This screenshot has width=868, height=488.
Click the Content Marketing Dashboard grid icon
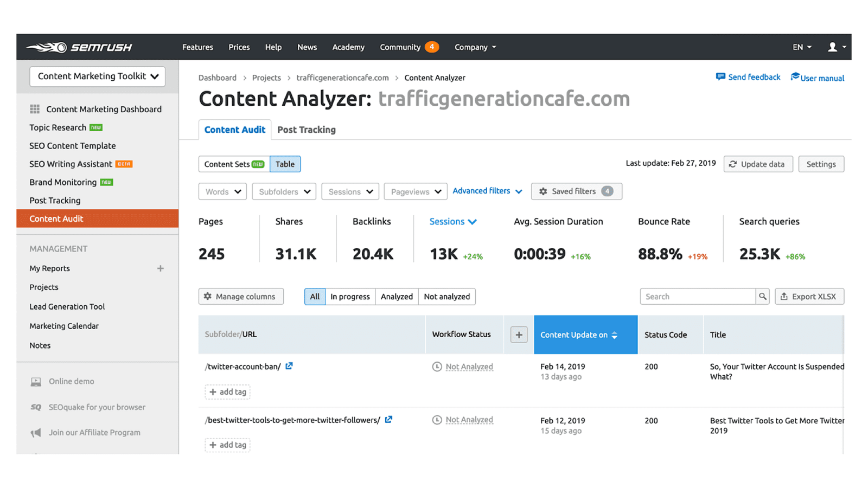pos(34,109)
